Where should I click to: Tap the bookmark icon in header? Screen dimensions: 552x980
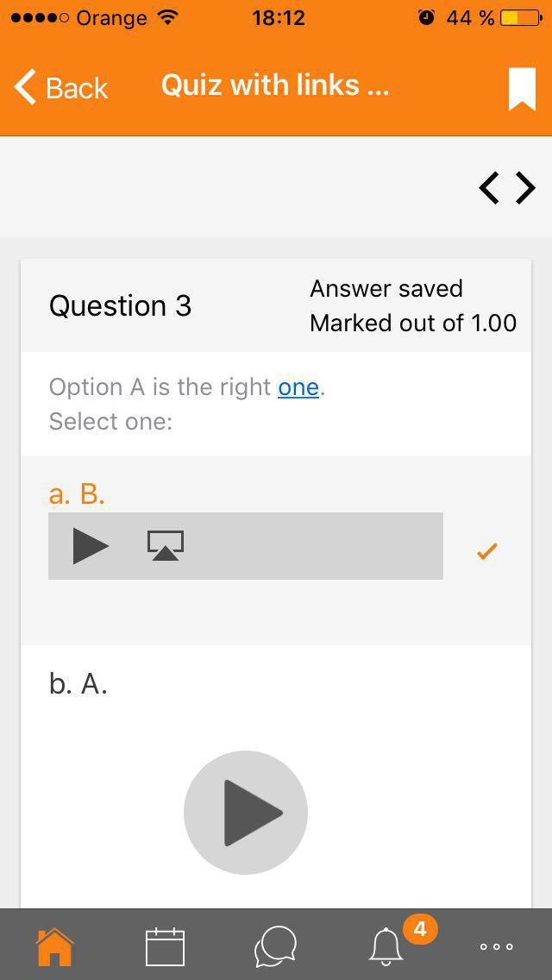pos(522,89)
